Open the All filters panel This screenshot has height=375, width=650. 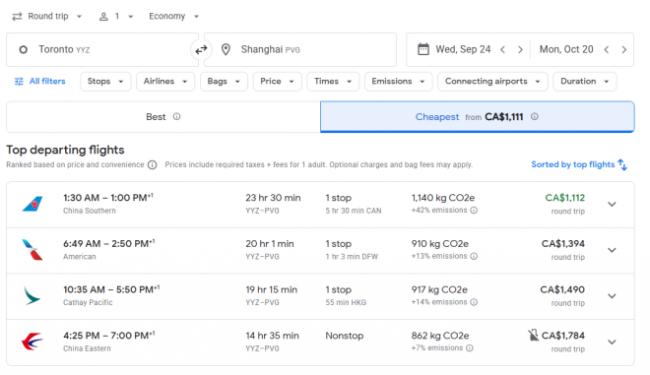click(40, 81)
